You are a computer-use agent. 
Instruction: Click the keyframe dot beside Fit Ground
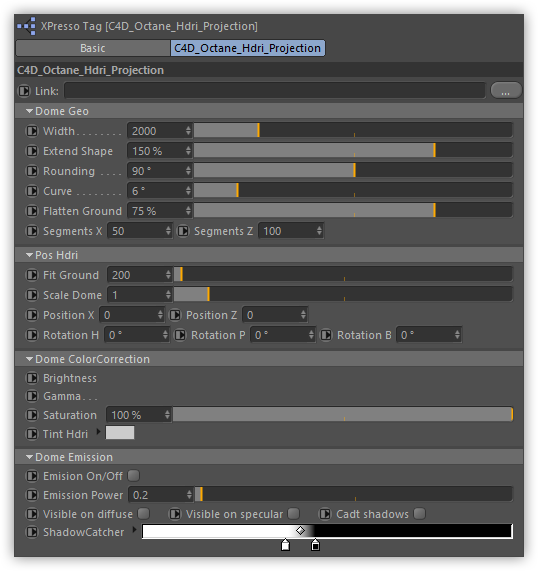(32, 275)
